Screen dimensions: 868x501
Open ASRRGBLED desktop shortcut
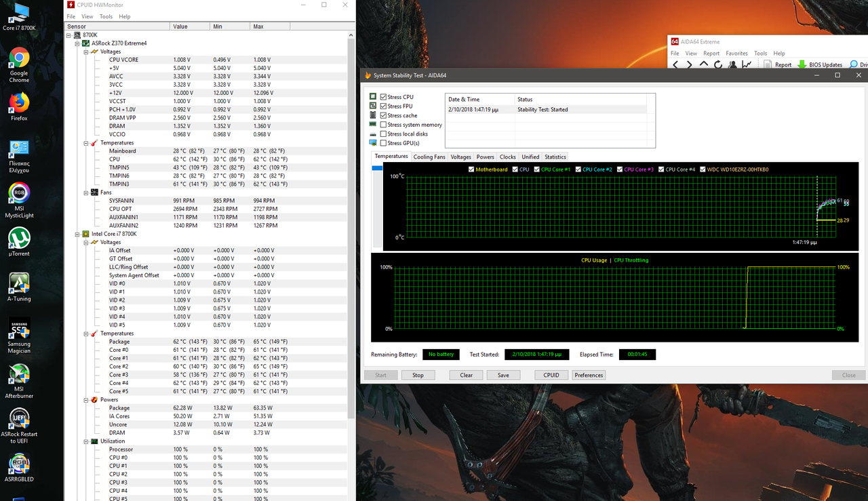click(19, 468)
